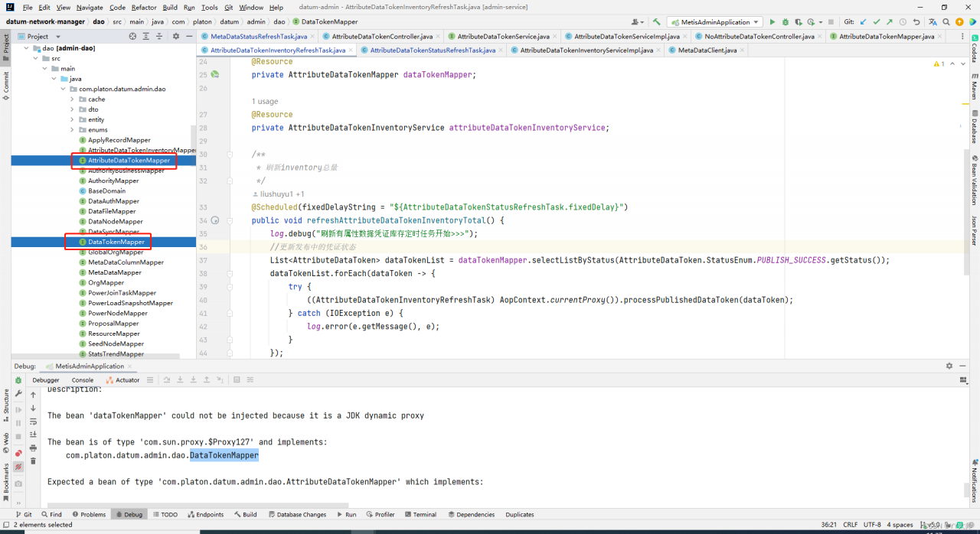The image size is (980, 534).
Task: Click the '1 usage' inlay hint
Action: coord(265,101)
